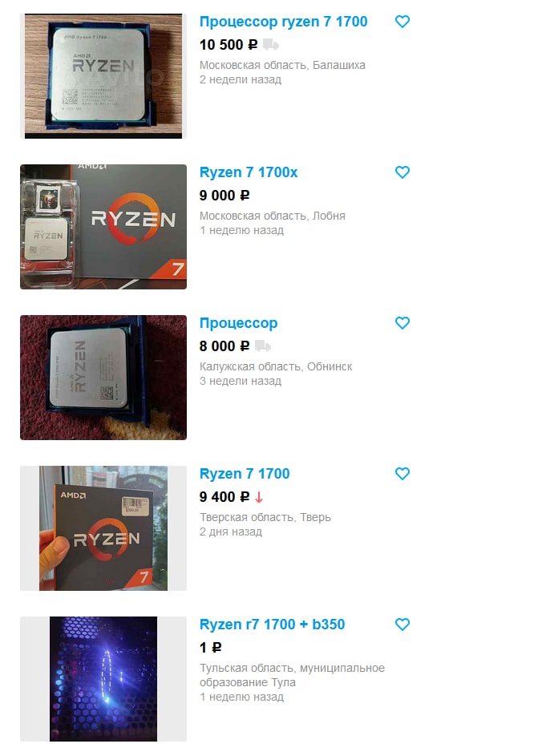Screen dimensions: 542x756
Task: View the Ryzen 7 box photo from Лобня
Action: (103, 227)
